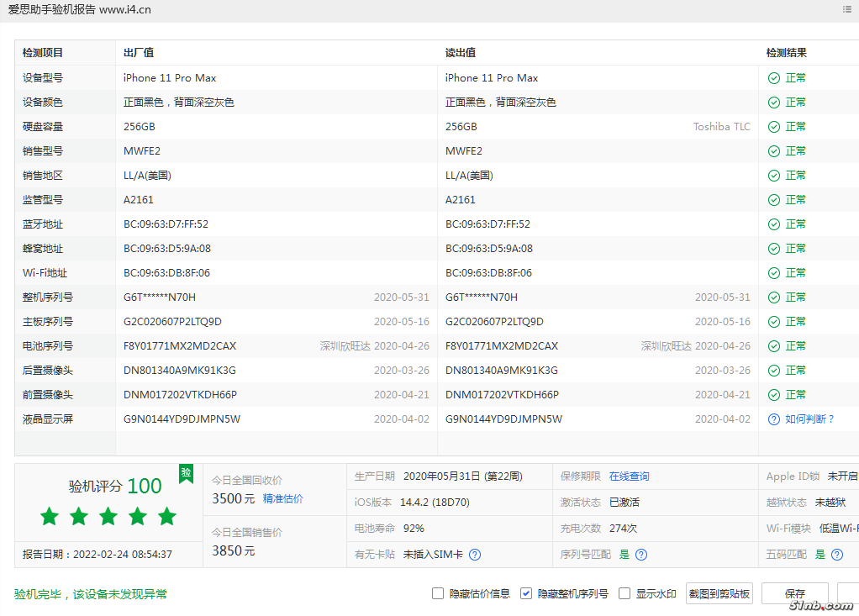859x616 pixels.
Task: Open 在线查询 warranty link
Action: (629, 476)
